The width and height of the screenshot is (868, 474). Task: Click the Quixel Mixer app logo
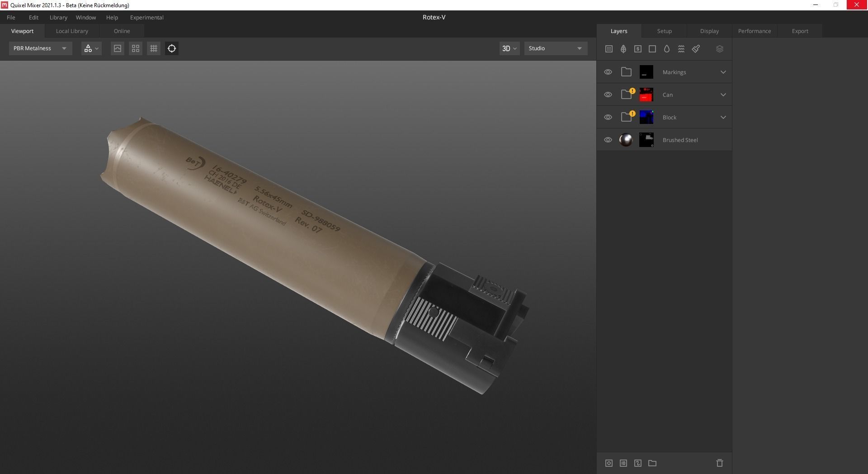(x=5, y=5)
